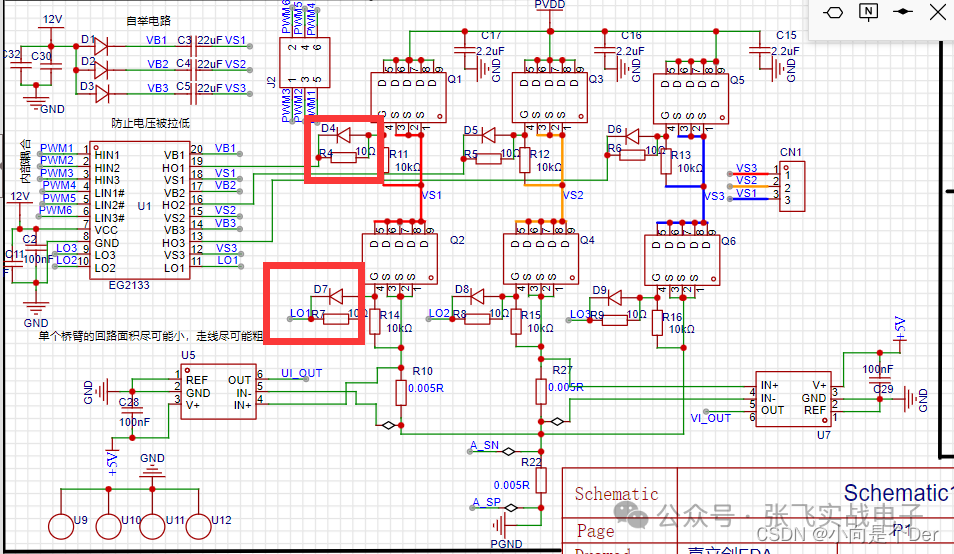This screenshot has width=954, height=554.
Task: Select shunt resistor R10 0.005R
Action: 401,392
